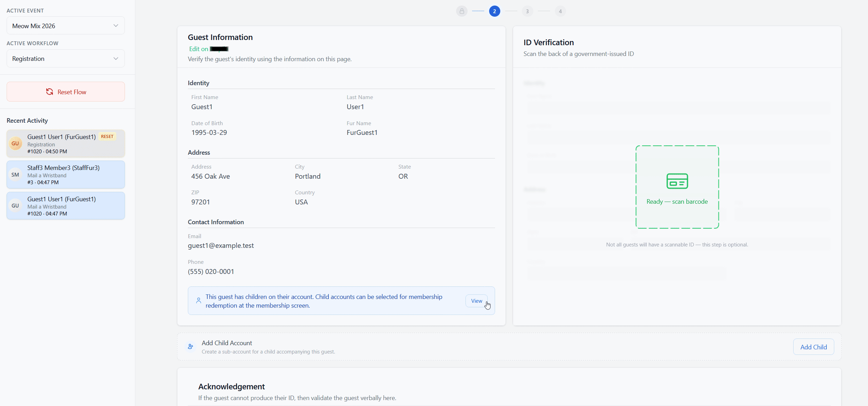Click the Country value USA
This screenshot has width=868, height=406.
tap(301, 202)
